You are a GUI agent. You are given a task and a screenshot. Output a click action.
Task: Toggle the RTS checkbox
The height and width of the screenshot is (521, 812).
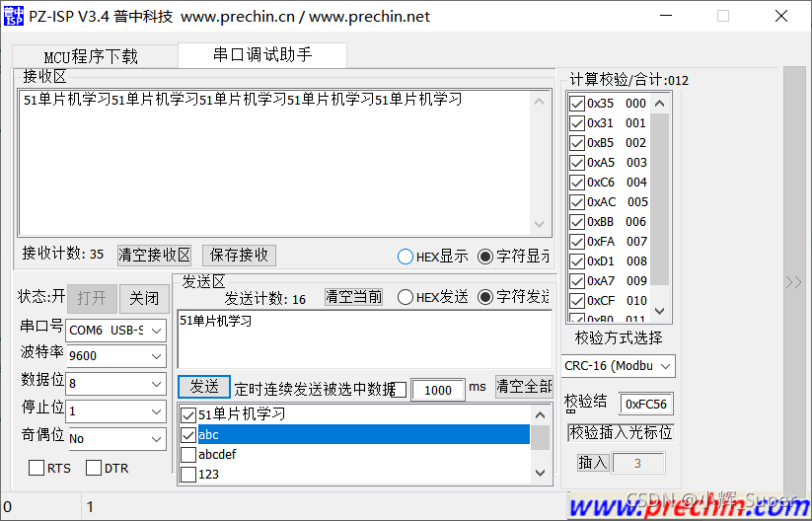tap(37, 468)
